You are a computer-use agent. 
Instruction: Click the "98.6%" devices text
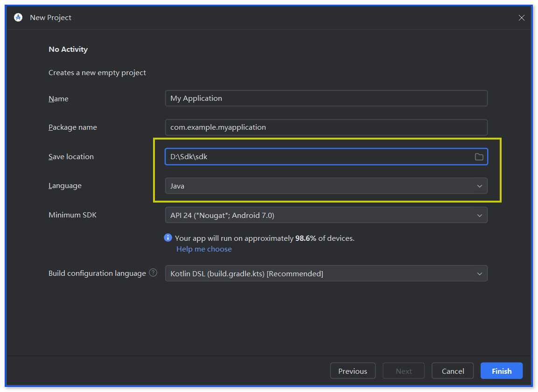coord(305,238)
